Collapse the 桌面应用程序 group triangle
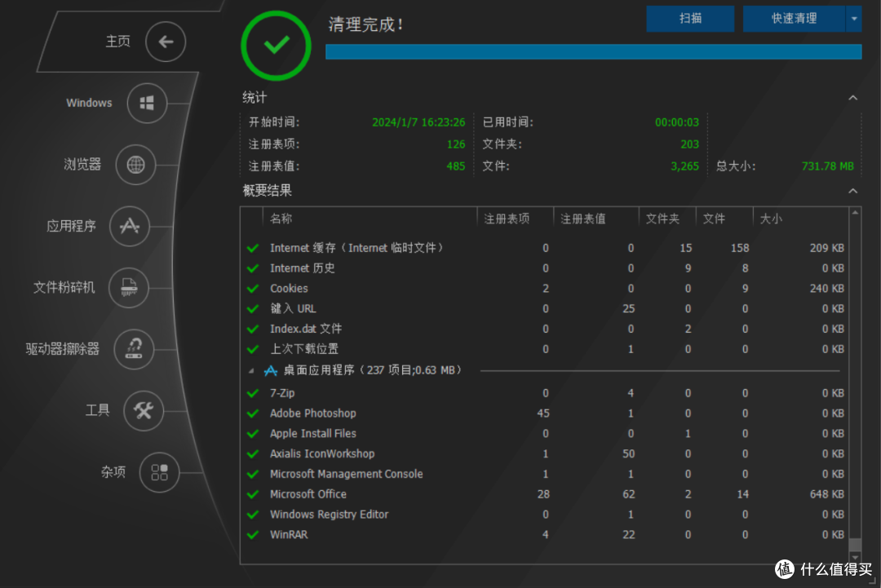The height and width of the screenshot is (588, 881). click(x=251, y=370)
